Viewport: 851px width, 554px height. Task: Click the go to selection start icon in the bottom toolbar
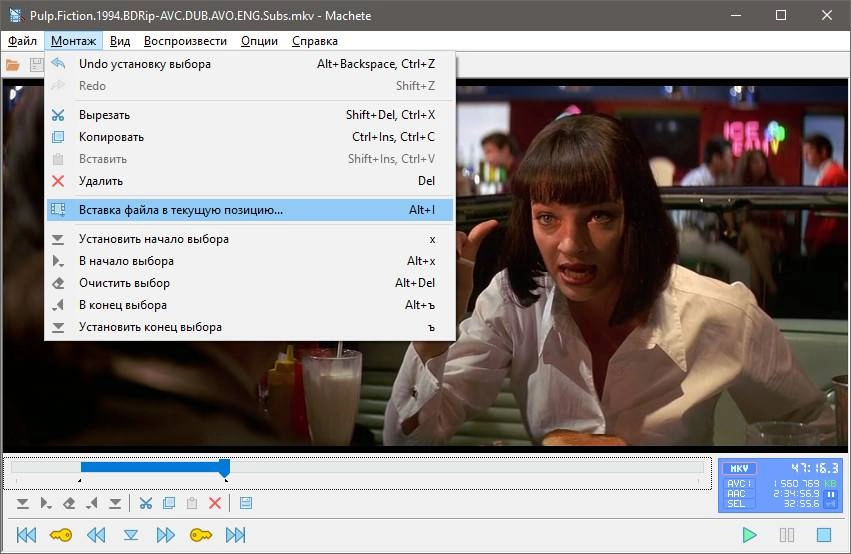[46, 504]
